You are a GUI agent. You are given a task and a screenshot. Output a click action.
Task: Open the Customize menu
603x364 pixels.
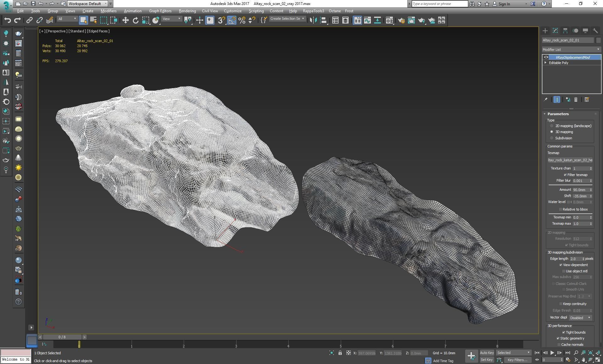coord(233,11)
